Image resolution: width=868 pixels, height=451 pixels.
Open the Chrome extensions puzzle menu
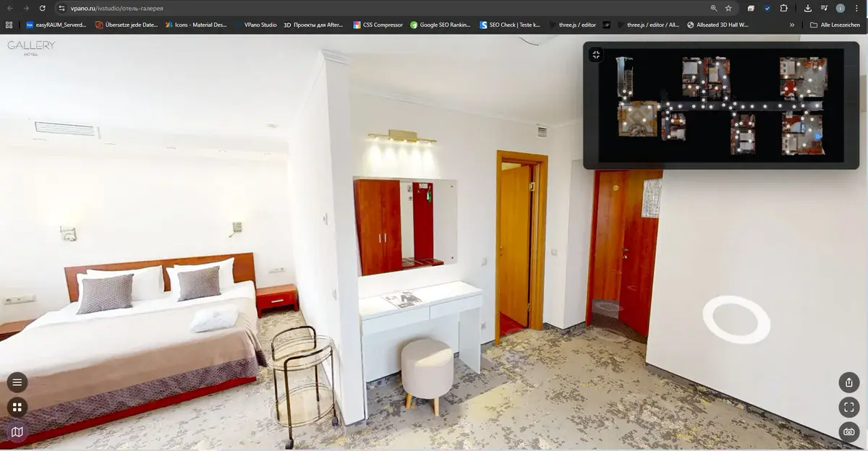[x=784, y=8]
